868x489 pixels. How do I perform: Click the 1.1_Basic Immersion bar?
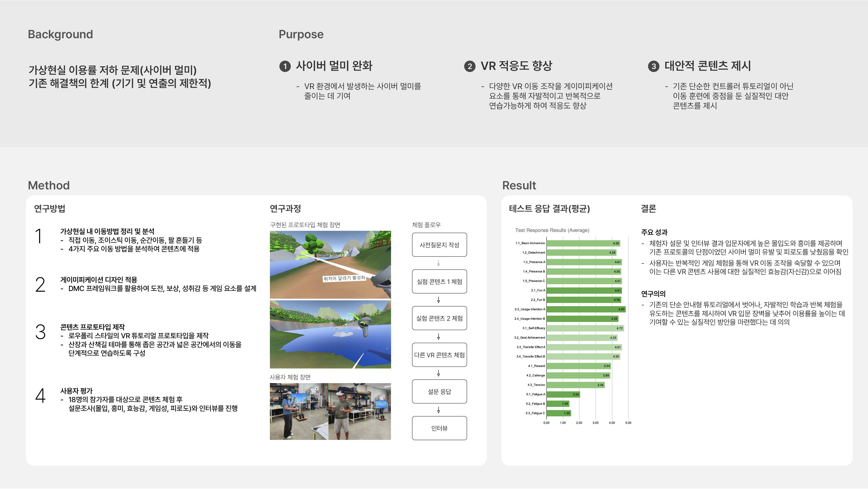pos(583,243)
